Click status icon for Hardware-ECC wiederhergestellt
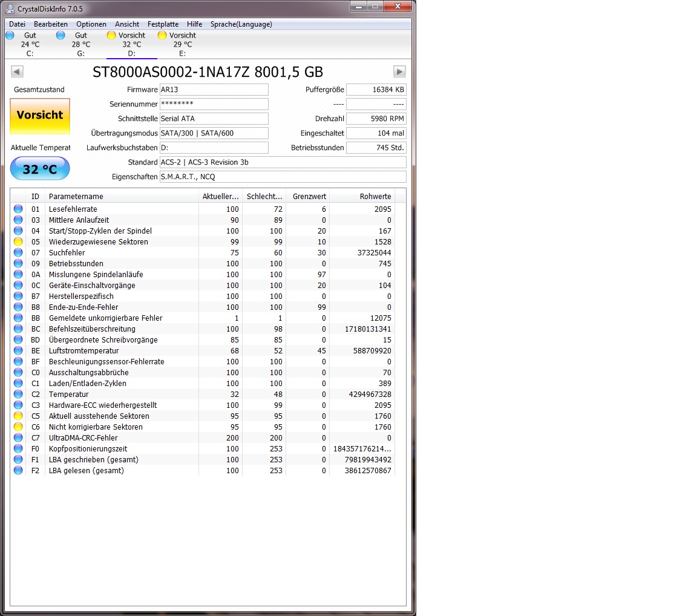The image size is (697, 616). pos(18,405)
